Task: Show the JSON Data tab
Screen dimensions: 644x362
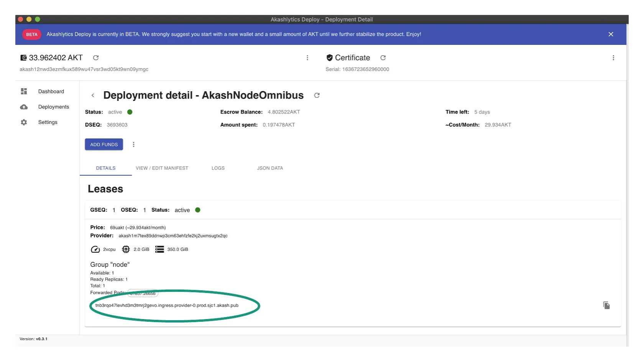Action: coord(270,168)
